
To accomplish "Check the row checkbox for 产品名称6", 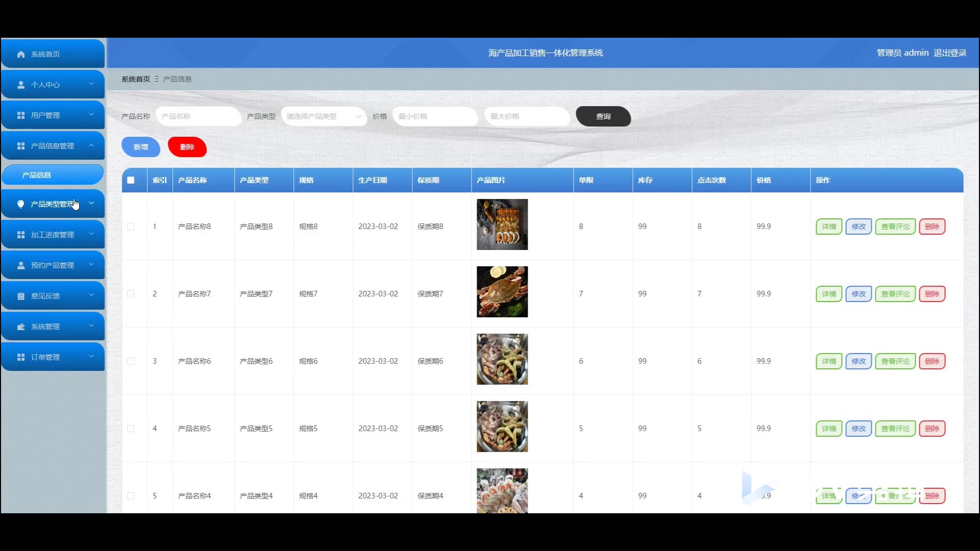I will (131, 361).
